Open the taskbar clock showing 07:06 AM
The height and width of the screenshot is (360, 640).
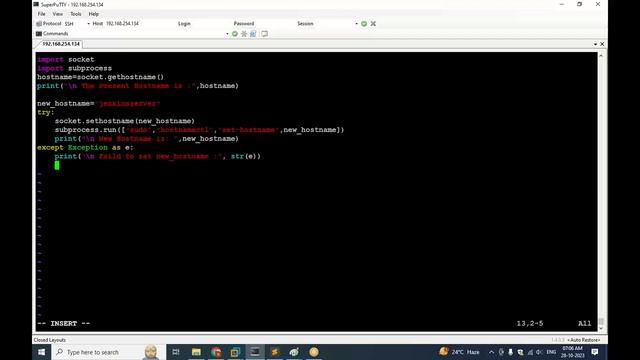[572, 352]
